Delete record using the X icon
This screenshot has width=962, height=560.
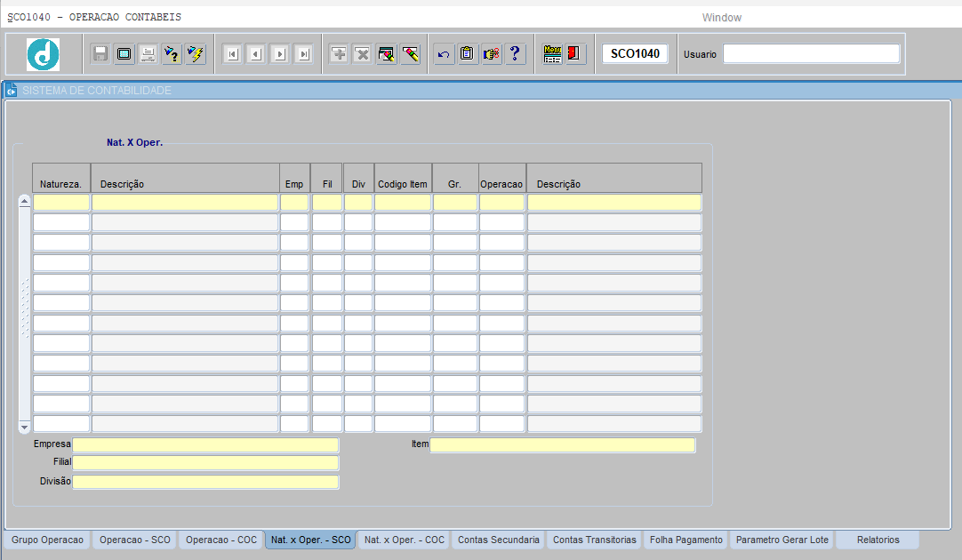362,54
